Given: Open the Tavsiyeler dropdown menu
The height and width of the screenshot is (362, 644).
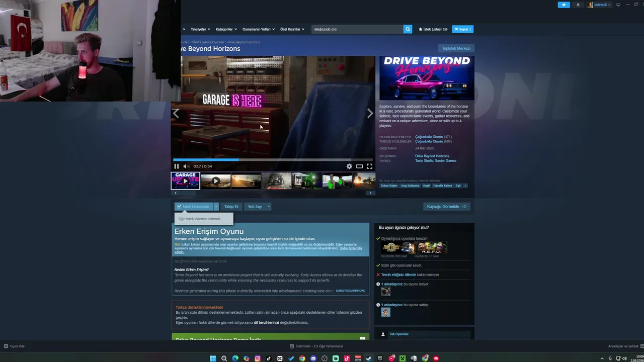Looking at the screenshot, I should pyautogui.click(x=201, y=29).
